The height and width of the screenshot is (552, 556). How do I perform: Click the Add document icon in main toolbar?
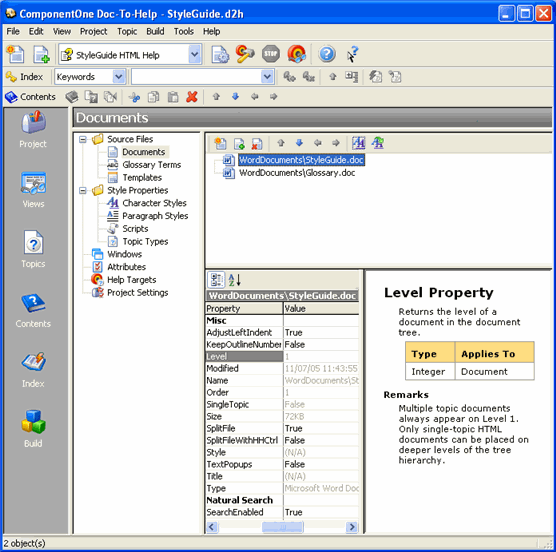pyautogui.click(x=41, y=54)
